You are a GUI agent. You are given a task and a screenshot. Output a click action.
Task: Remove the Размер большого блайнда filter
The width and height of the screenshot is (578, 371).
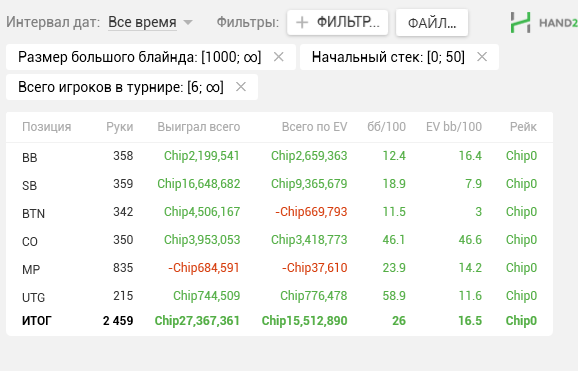pyautogui.click(x=279, y=57)
